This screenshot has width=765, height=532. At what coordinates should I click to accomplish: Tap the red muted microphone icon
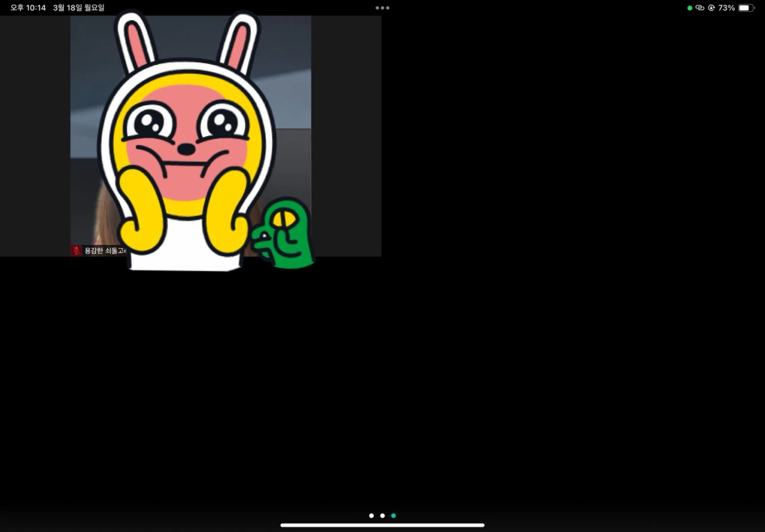[x=77, y=251]
